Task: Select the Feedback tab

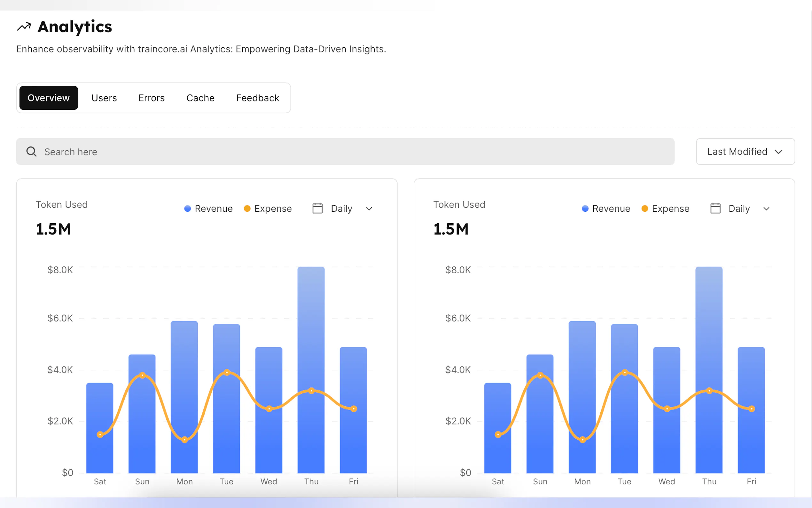Action: point(257,98)
